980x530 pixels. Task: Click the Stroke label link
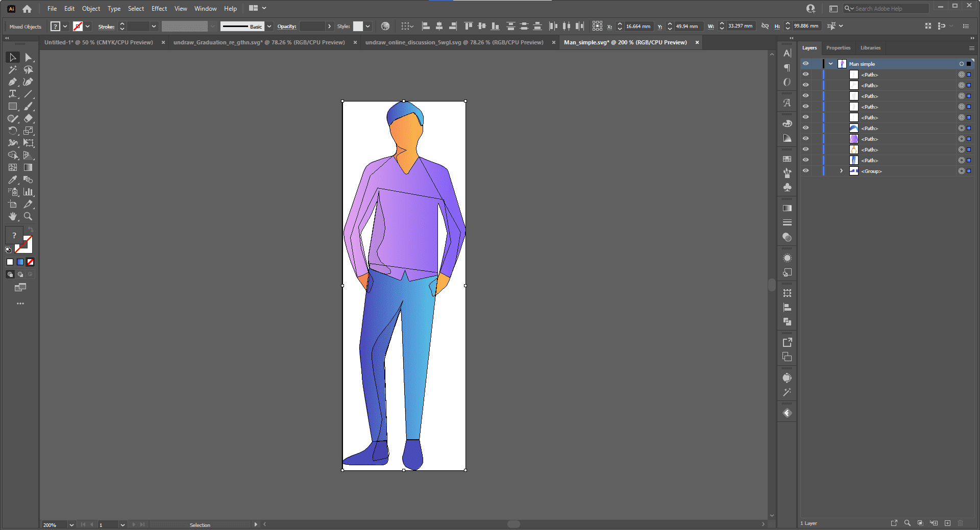pos(106,27)
